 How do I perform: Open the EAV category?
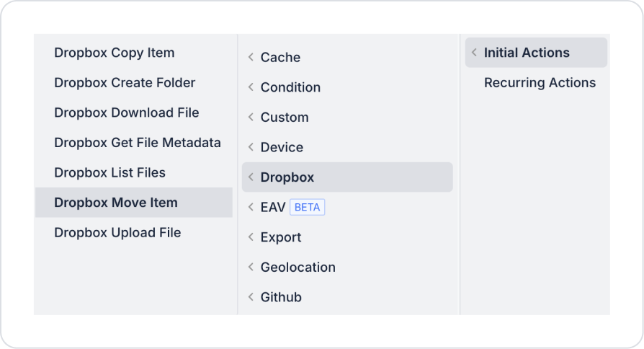(x=347, y=207)
